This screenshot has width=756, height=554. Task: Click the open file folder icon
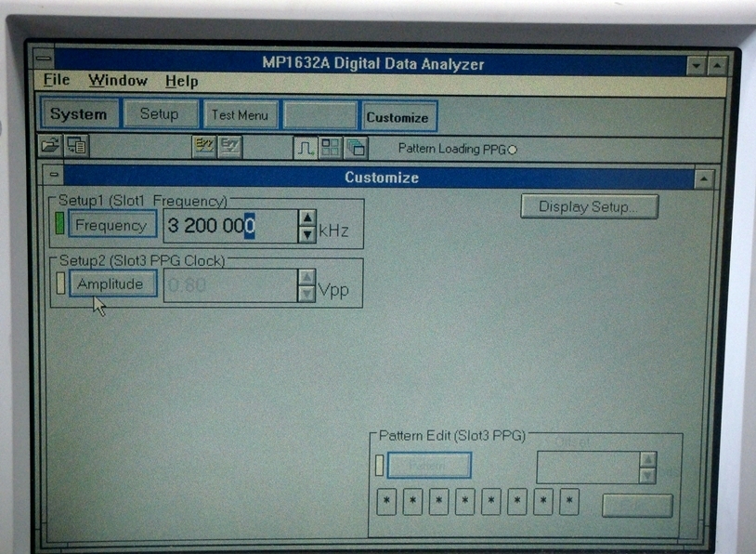click(x=50, y=145)
